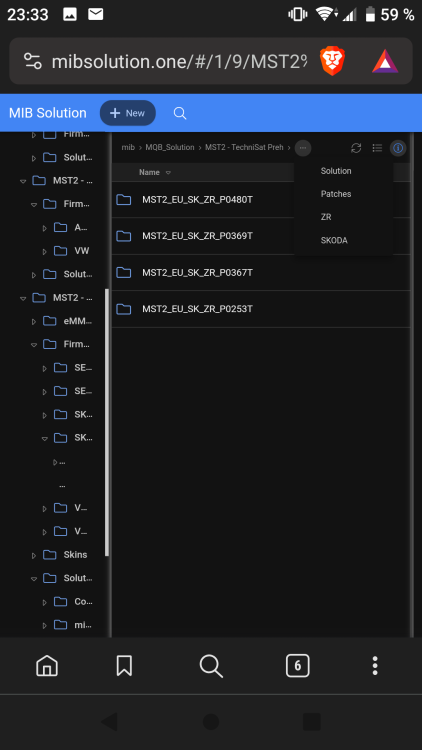Open MST2_EU_SK_ZR_P0367T folder name
Screen dimensions: 422x750
tap(197, 273)
